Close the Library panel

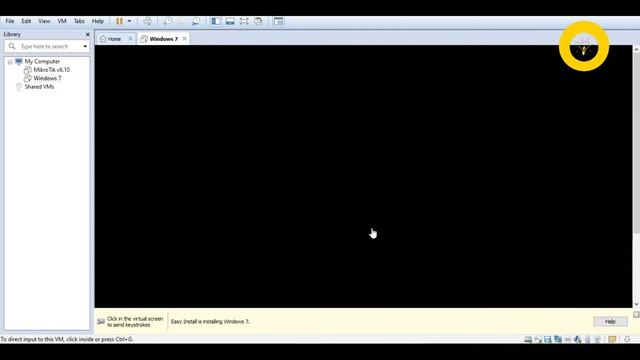(87, 35)
